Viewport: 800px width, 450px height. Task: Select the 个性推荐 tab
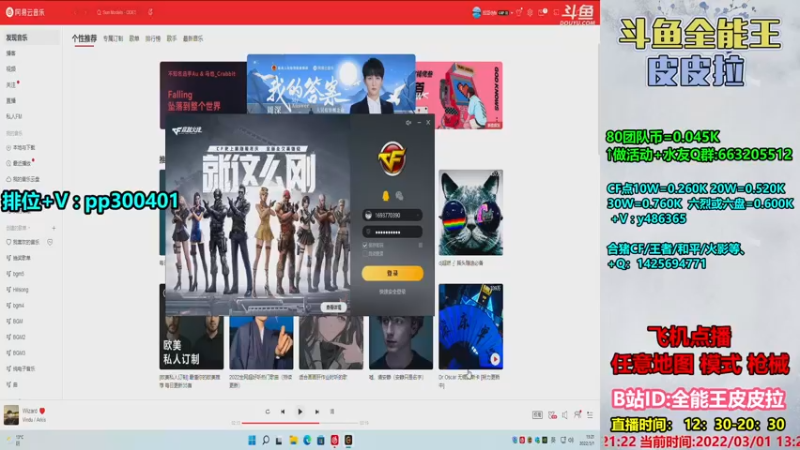point(84,38)
